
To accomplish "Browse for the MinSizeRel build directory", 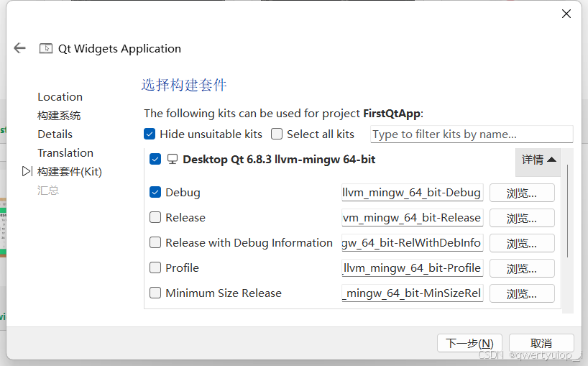I will pyautogui.click(x=522, y=293).
